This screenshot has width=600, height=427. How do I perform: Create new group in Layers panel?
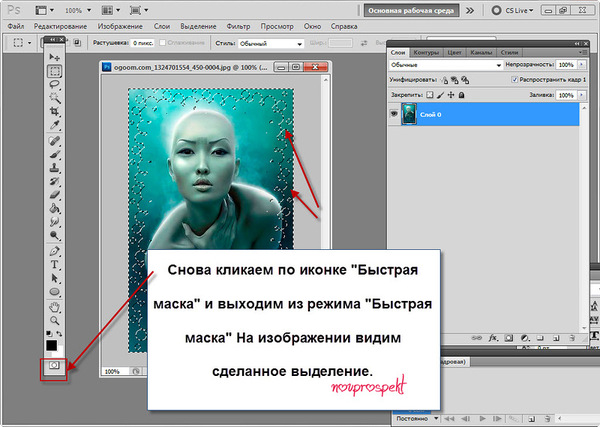540,338
